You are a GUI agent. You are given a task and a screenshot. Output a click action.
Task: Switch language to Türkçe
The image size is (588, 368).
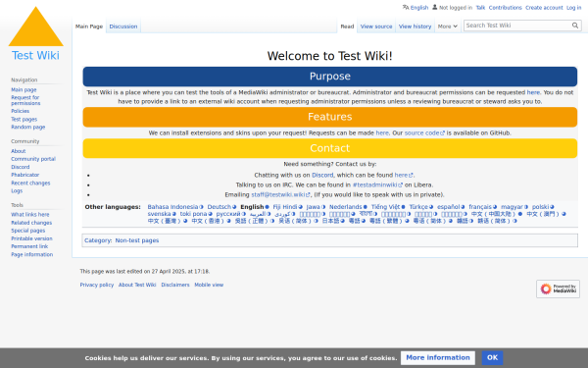(x=418, y=207)
